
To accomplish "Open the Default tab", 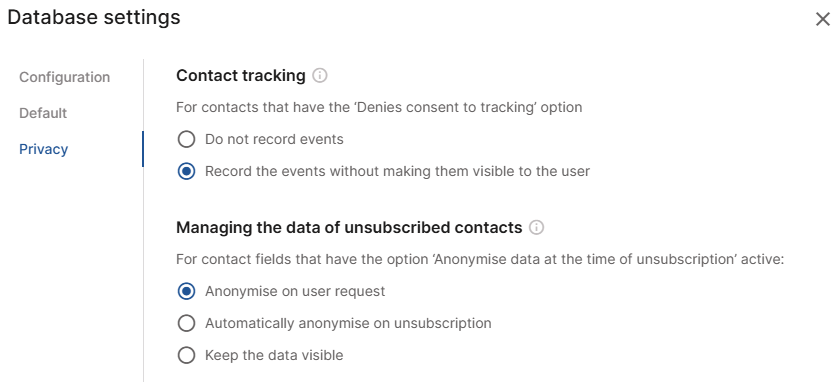I will click(43, 113).
